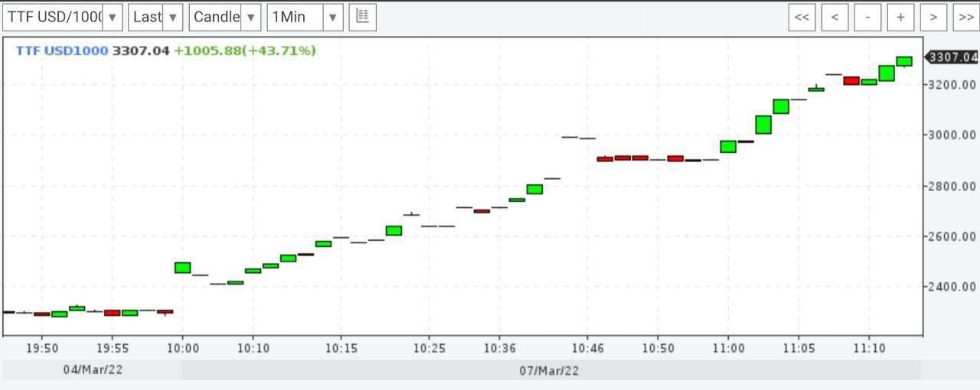Click the 10:15 time axis label
The width and height of the screenshot is (980, 390).
(341, 348)
